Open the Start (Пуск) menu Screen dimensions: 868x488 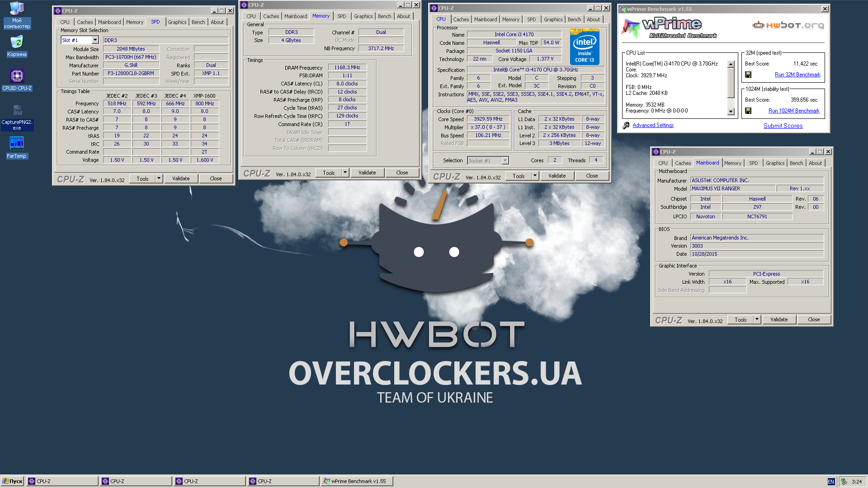pyautogui.click(x=12, y=482)
